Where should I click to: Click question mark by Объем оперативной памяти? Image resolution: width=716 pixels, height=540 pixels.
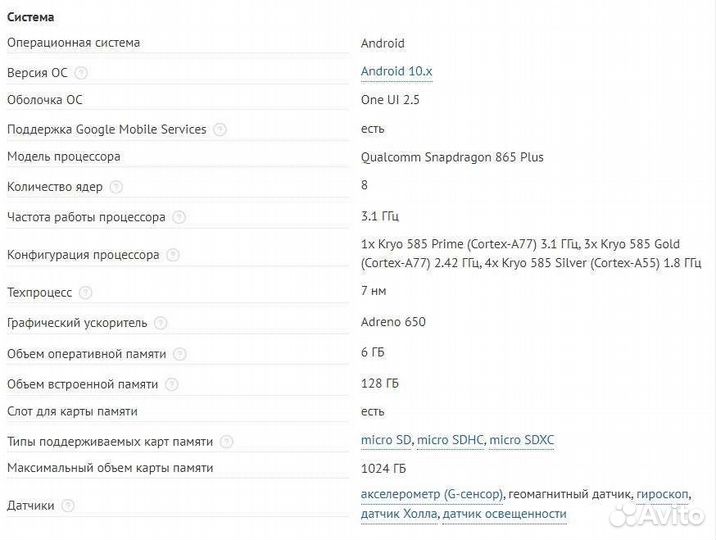coord(178,354)
